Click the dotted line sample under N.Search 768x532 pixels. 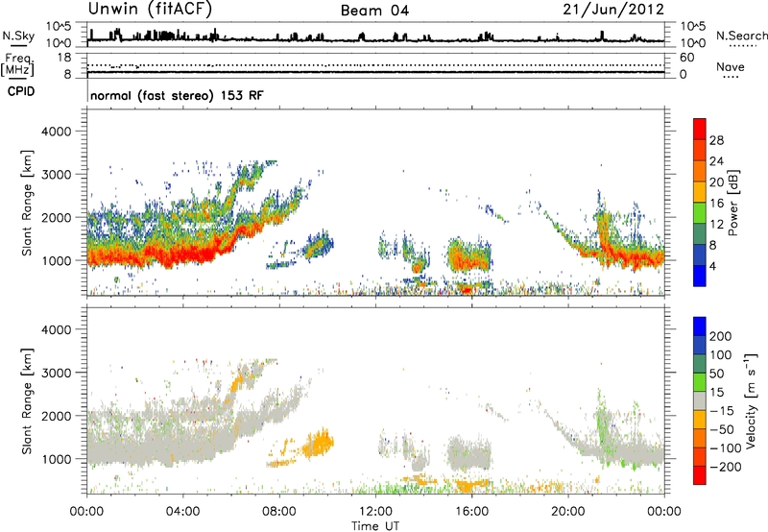coord(743,46)
